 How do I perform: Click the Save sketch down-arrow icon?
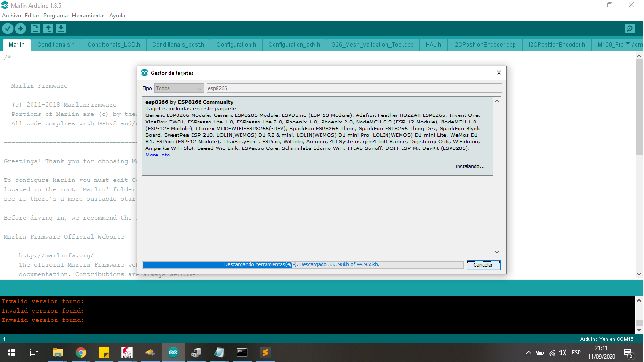61,29
